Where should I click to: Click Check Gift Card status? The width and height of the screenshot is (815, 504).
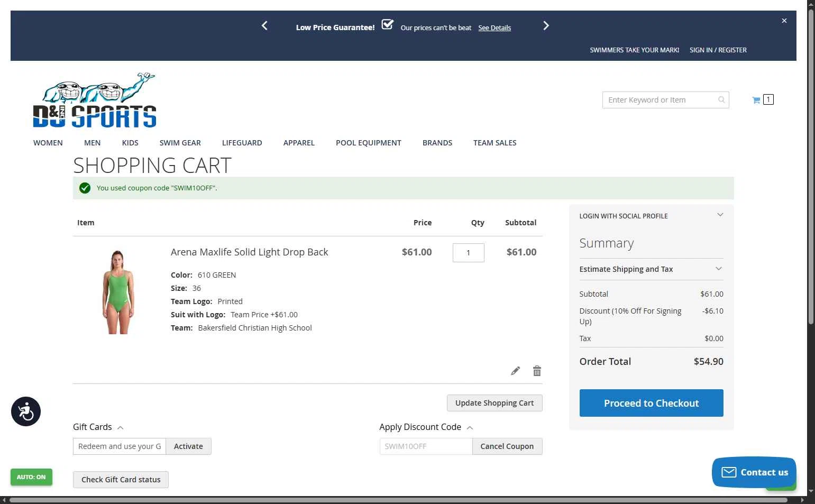pos(121,480)
